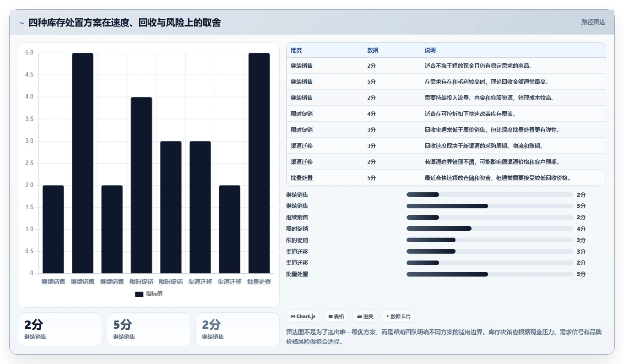The image size is (624, 364).
Task: Open the 5分 继续销售 data card
Action: (x=149, y=329)
